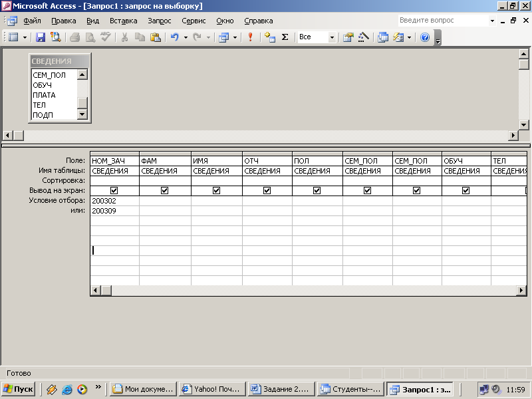Switch to Мои докуме... taskbar window

pyautogui.click(x=144, y=389)
